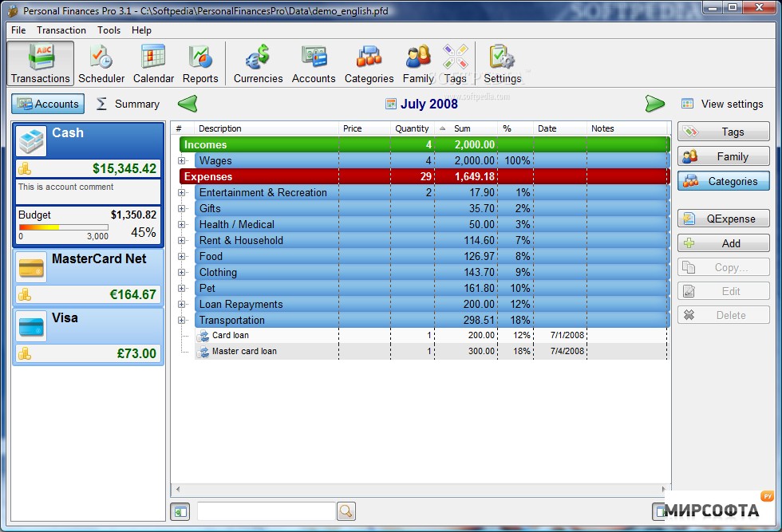Expand the Transportation category
This screenshot has width=782, height=532.
click(182, 320)
